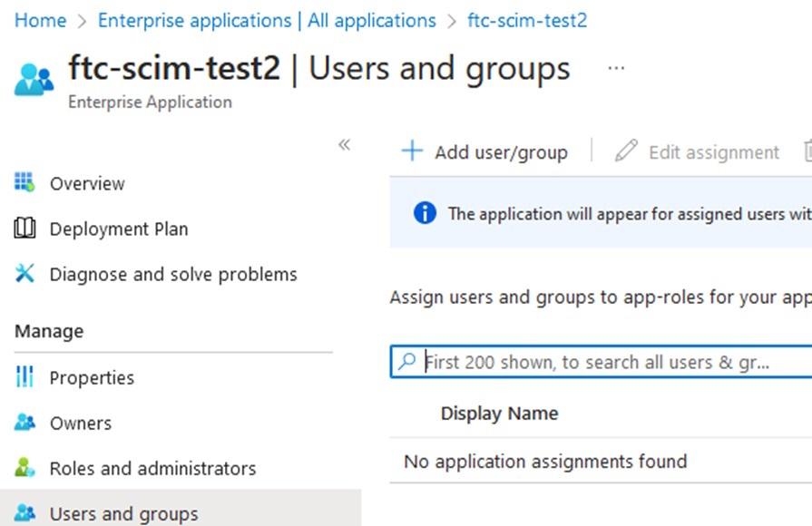This screenshot has height=526, width=812.
Task: Navigate to Home via the breadcrumb
Action: point(40,20)
